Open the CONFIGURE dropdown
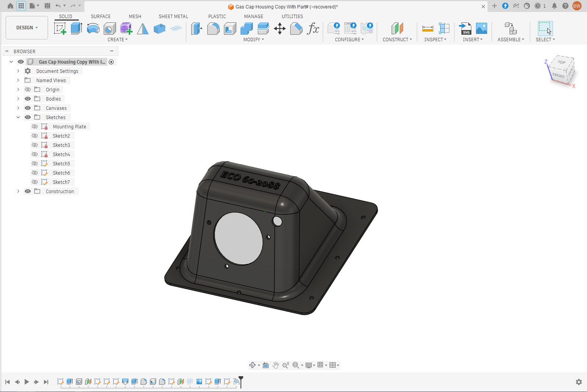Screen dimensions: 587x392 click(349, 39)
